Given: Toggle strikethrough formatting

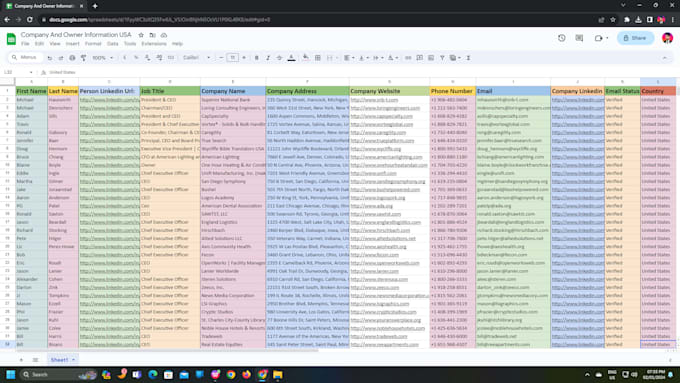Looking at the screenshot, I should pos(279,58).
